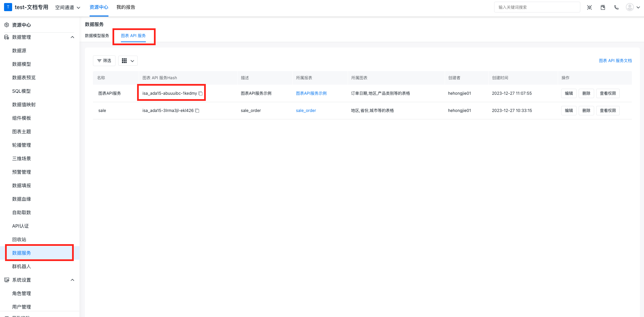
Task: Click the sale name cell
Action: tap(102, 111)
